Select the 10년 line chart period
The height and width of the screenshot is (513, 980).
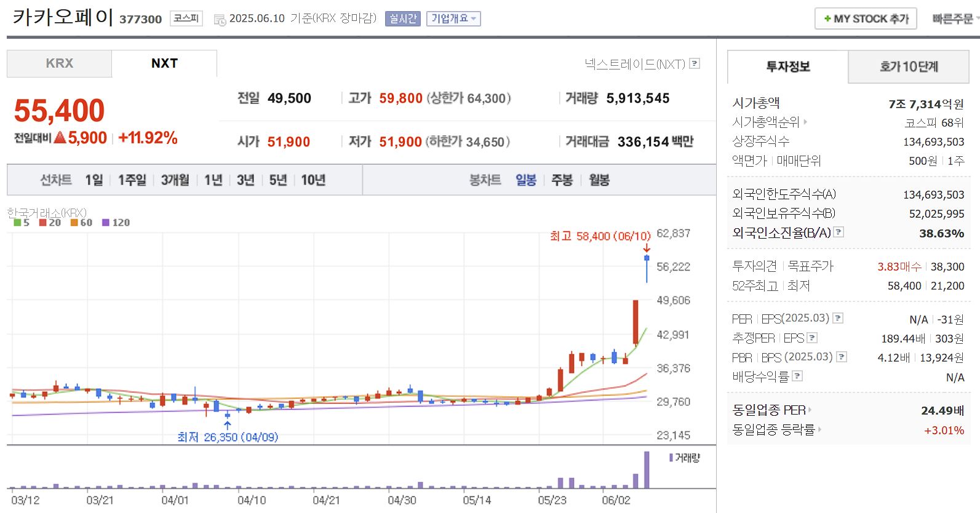pos(313,180)
